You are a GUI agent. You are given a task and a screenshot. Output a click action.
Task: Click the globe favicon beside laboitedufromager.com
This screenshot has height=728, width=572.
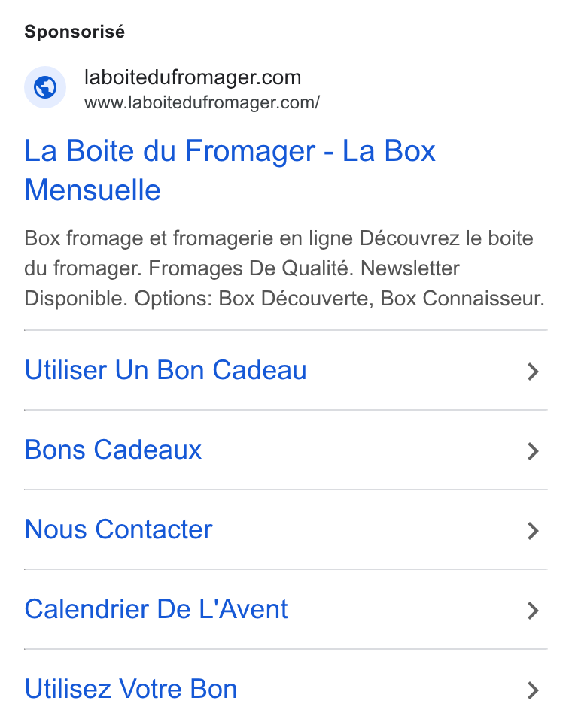45,87
